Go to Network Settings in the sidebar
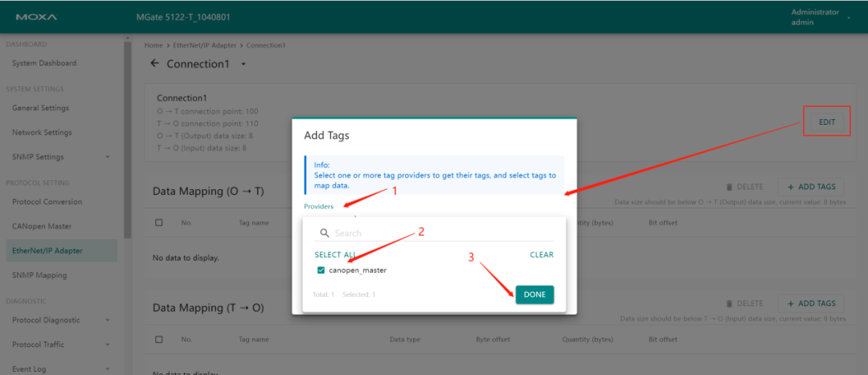This screenshot has height=375, width=868. tap(42, 133)
